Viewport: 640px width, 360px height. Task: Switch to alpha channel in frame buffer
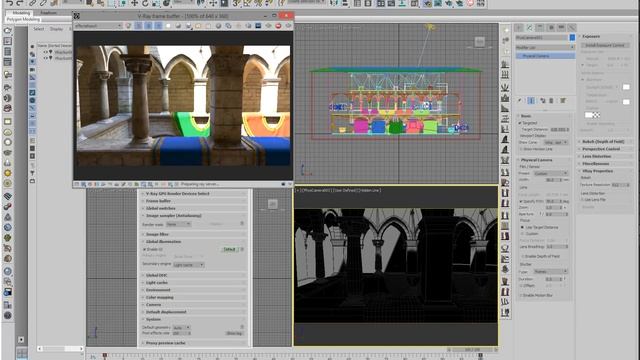coord(168,26)
